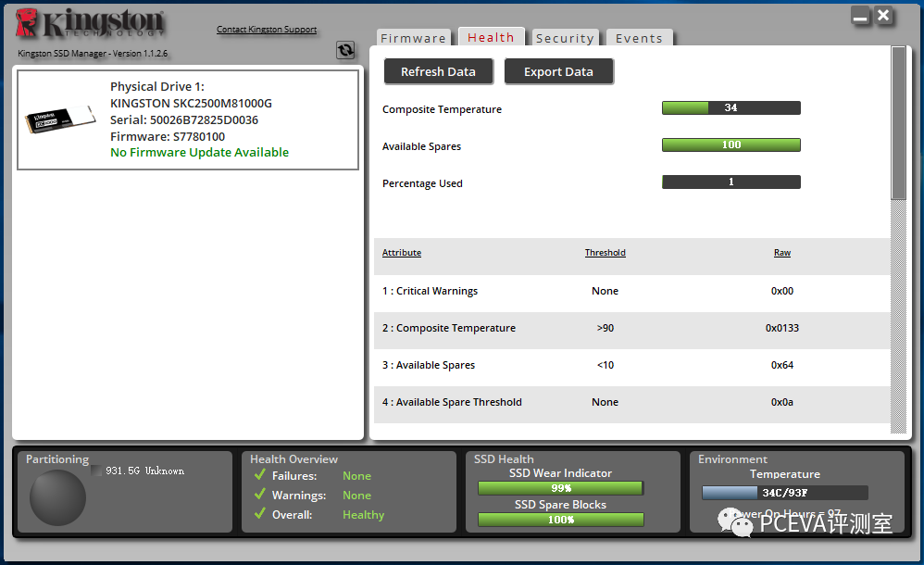Click the 'Partitioning' panel title
This screenshot has height=565, width=924.
(x=57, y=458)
